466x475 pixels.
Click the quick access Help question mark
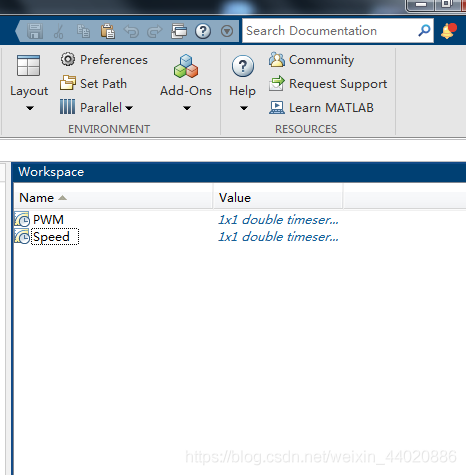pyautogui.click(x=203, y=31)
